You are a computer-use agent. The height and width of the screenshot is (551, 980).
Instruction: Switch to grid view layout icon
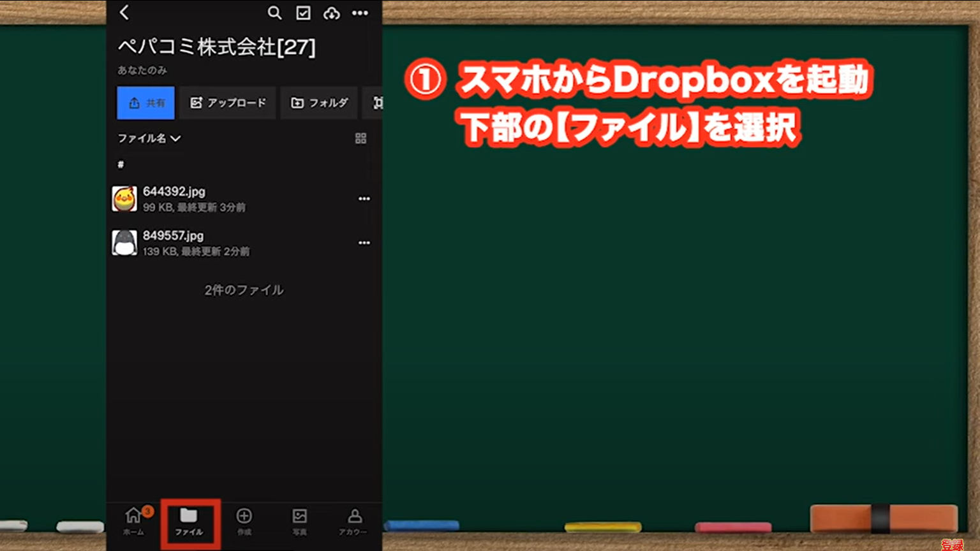[x=360, y=138]
